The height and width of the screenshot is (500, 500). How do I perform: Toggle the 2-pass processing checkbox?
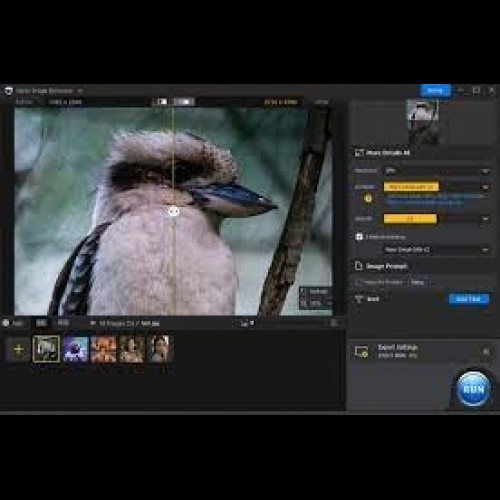pos(359,237)
